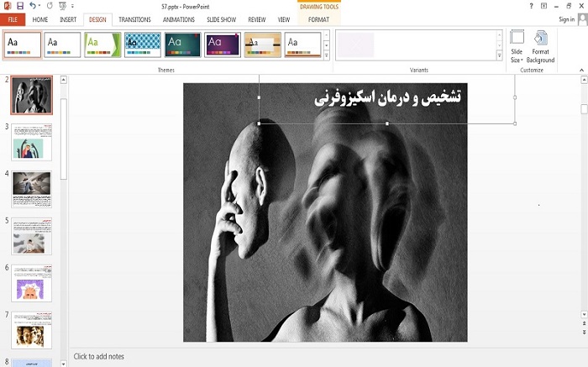This screenshot has width=588, height=367.
Task: Open the Drawing Tools Format tab
Action: pos(318,18)
